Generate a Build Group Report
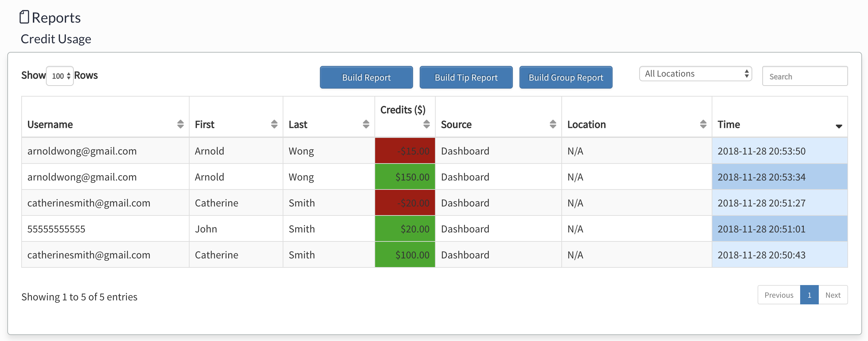Viewport: 868px width, 341px height. 566,78
